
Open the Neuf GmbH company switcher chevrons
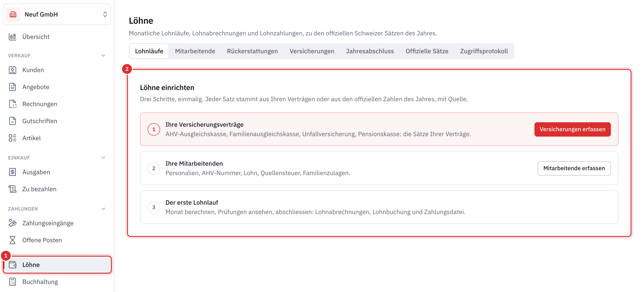pos(105,14)
